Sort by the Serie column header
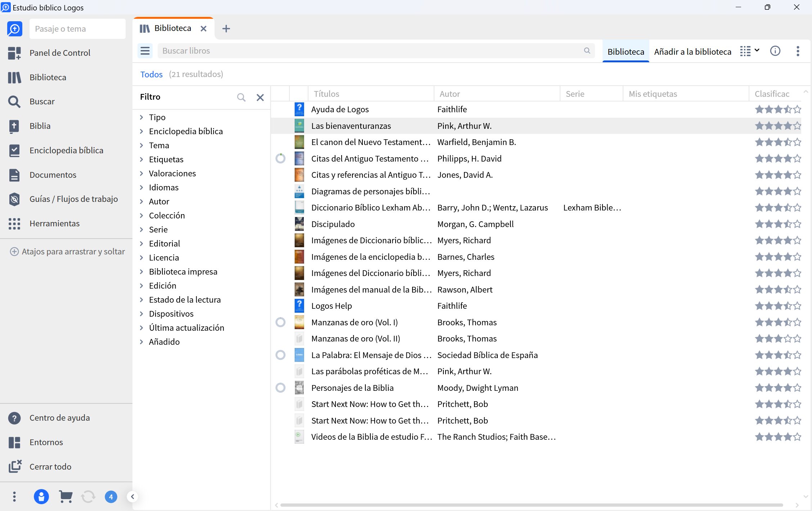This screenshot has height=511, width=812. [591, 94]
